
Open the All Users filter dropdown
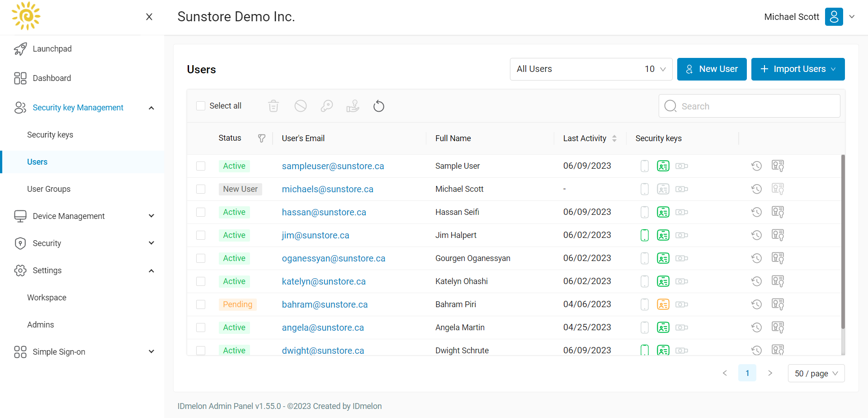591,69
